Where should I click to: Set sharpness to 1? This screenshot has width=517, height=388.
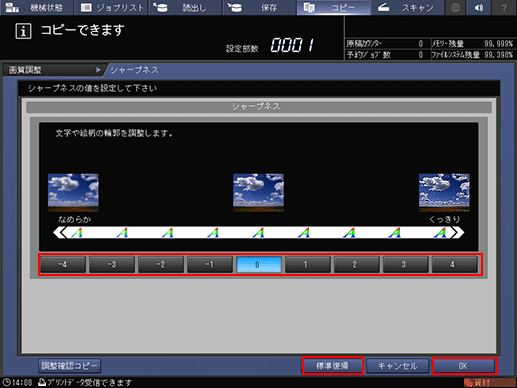click(x=308, y=265)
